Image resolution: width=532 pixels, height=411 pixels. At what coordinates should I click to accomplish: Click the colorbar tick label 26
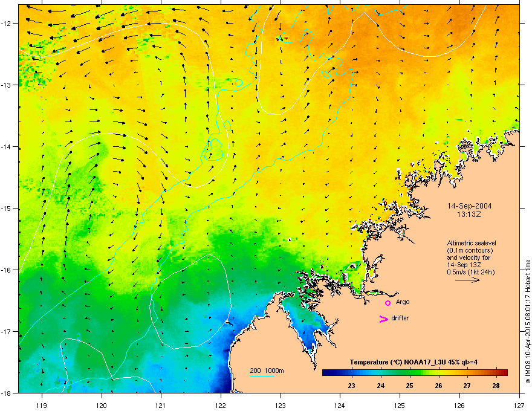pos(438,386)
